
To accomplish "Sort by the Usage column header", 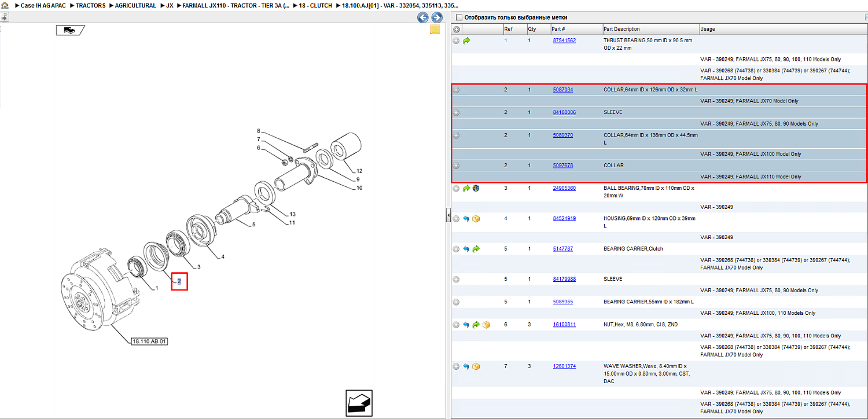I will (784, 29).
